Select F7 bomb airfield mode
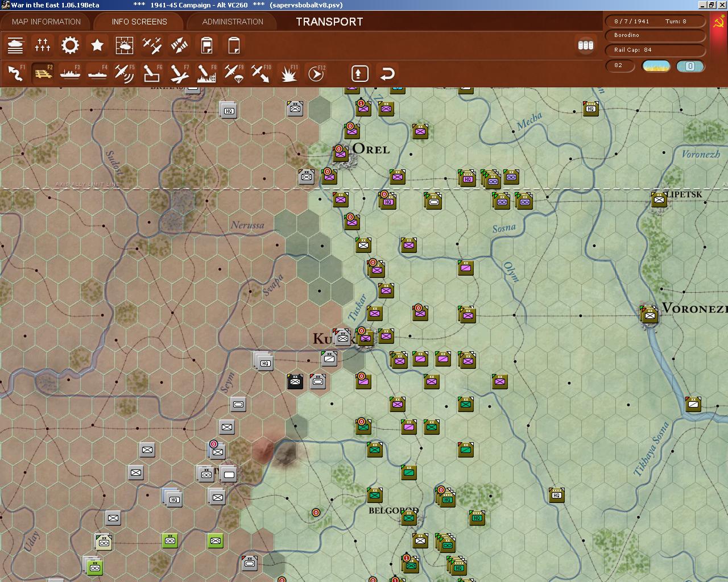 [x=179, y=73]
